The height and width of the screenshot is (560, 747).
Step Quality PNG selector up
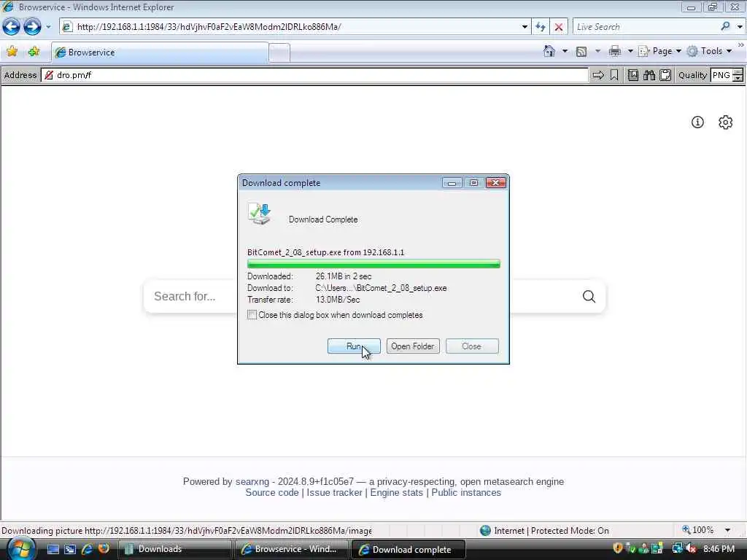click(738, 72)
